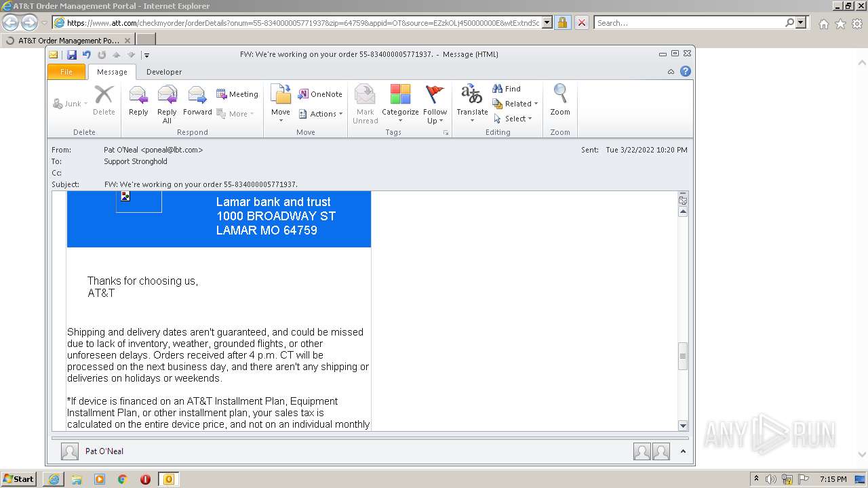Open the Related dropdown

[515, 104]
